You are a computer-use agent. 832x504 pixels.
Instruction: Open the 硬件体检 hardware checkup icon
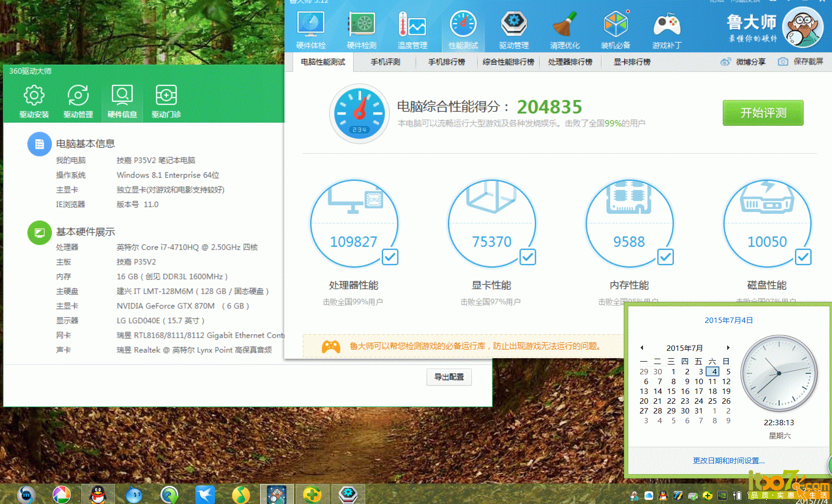(310, 29)
